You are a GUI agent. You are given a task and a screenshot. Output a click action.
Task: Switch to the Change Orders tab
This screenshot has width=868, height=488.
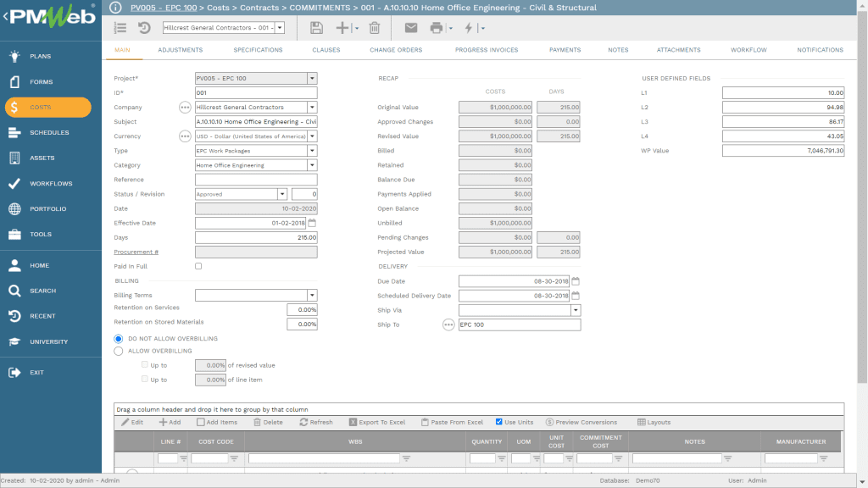[x=396, y=50]
